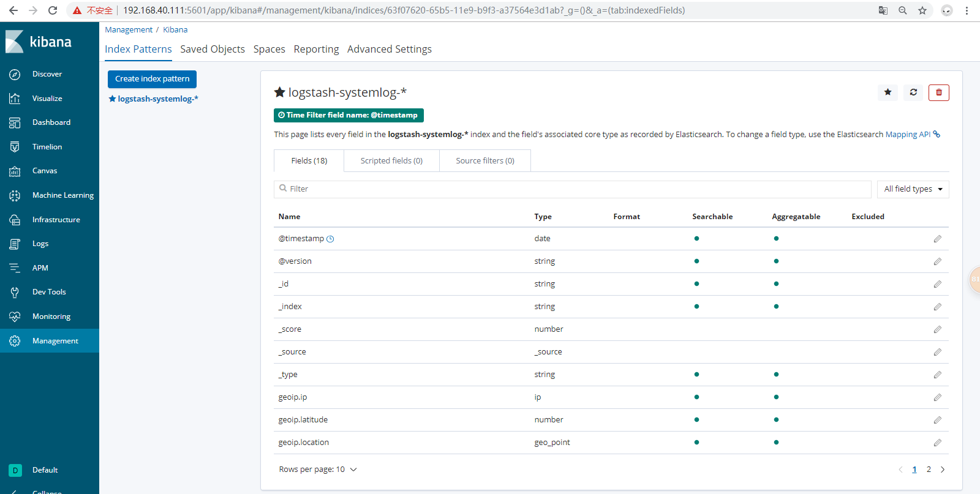Click the geoip.location field name
This screenshot has width=980, height=494.
[304, 443]
